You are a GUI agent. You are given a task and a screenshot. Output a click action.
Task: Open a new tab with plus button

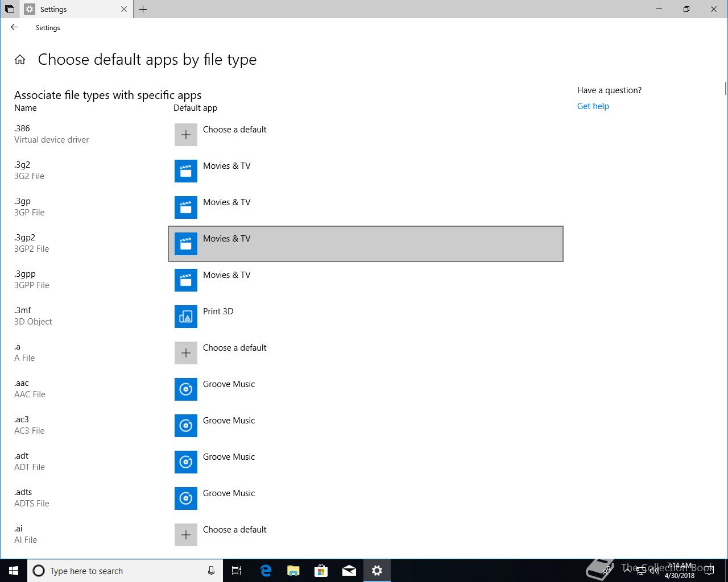[143, 9]
